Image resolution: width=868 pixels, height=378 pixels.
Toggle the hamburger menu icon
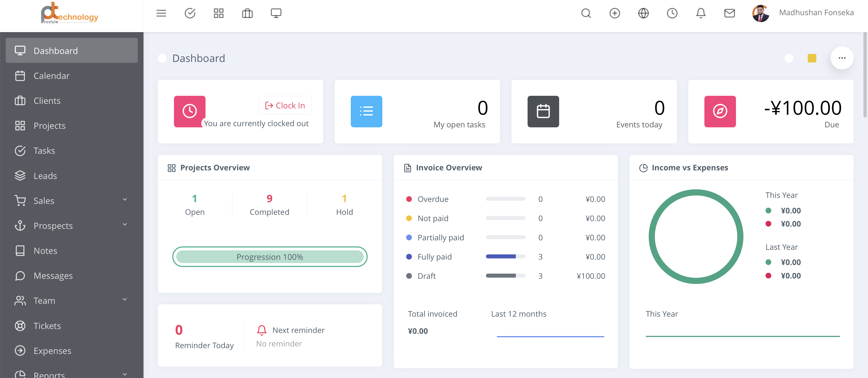(x=161, y=13)
